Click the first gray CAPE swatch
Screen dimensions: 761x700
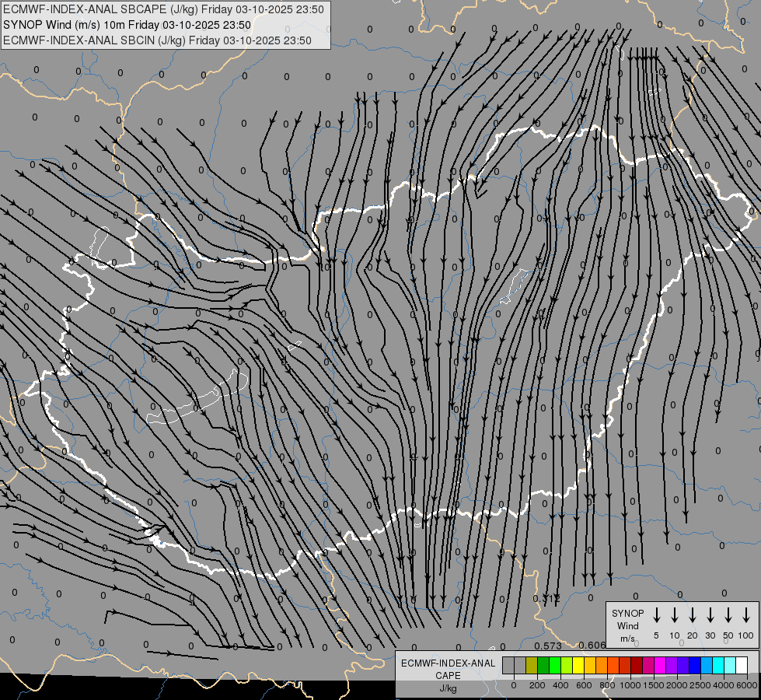(508, 665)
